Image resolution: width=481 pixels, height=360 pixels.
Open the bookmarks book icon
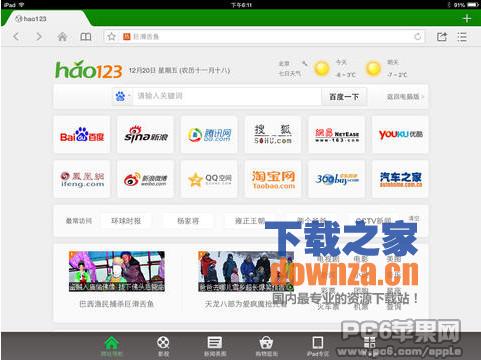point(86,36)
